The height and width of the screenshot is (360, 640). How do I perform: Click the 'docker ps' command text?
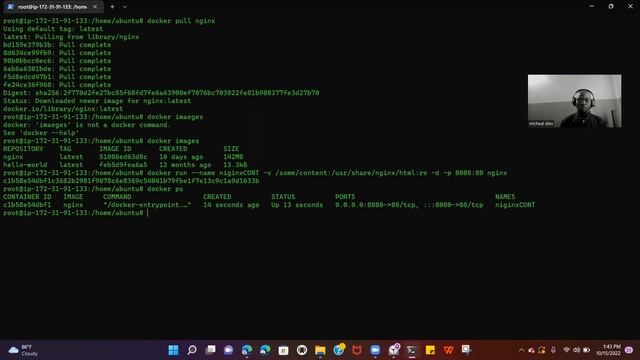click(165, 189)
